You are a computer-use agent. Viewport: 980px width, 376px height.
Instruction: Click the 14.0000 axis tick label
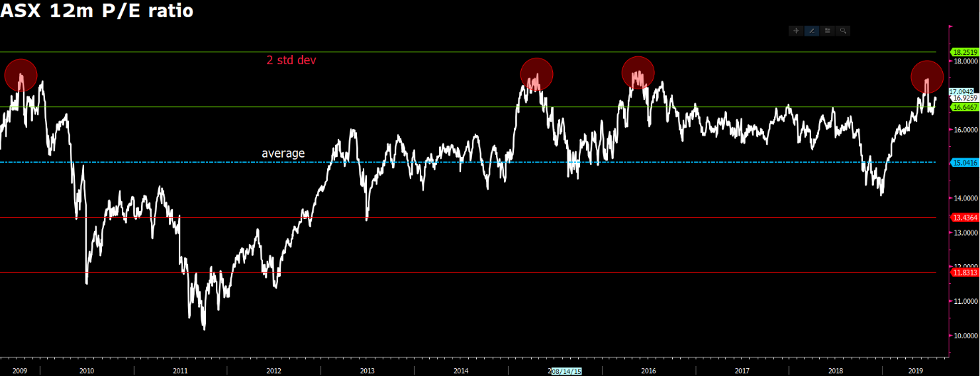[965, 198]
